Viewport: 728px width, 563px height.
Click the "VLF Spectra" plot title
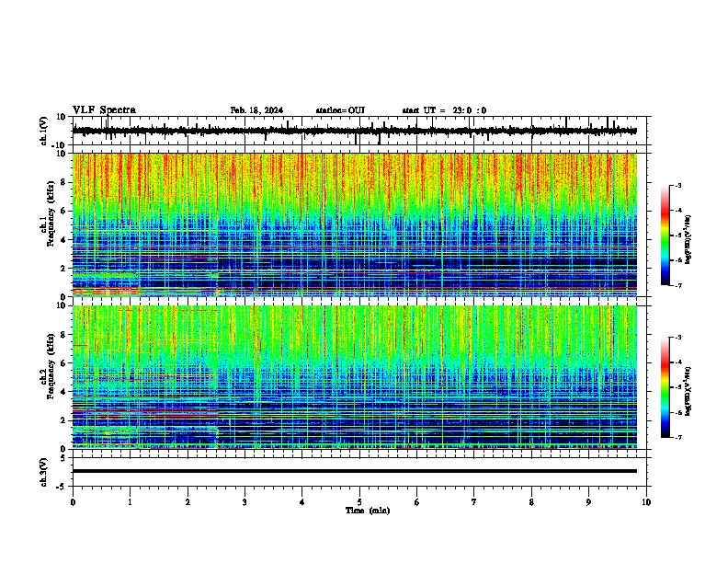pyautogui.click(x=104, y=110)
